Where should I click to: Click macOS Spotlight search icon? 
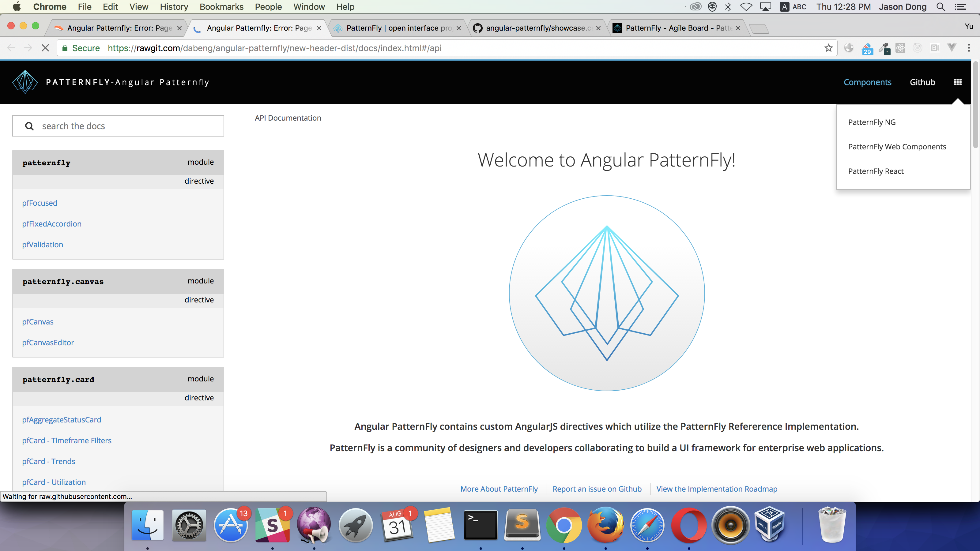tap(940, 7)
